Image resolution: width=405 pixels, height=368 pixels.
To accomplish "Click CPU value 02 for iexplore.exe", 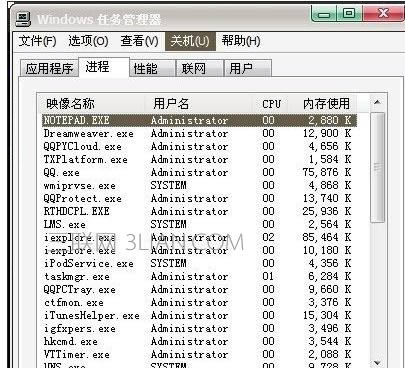I will pos(268,237).
